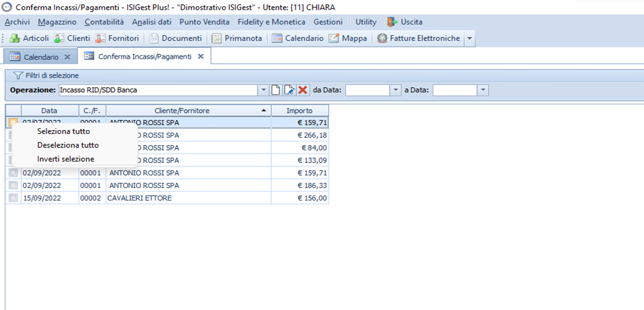Open the Articoli toolbar shortcut

[29, 39]
